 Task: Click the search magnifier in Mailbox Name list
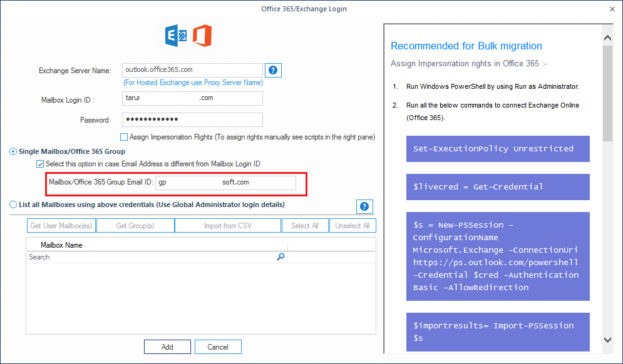point(281,257)
